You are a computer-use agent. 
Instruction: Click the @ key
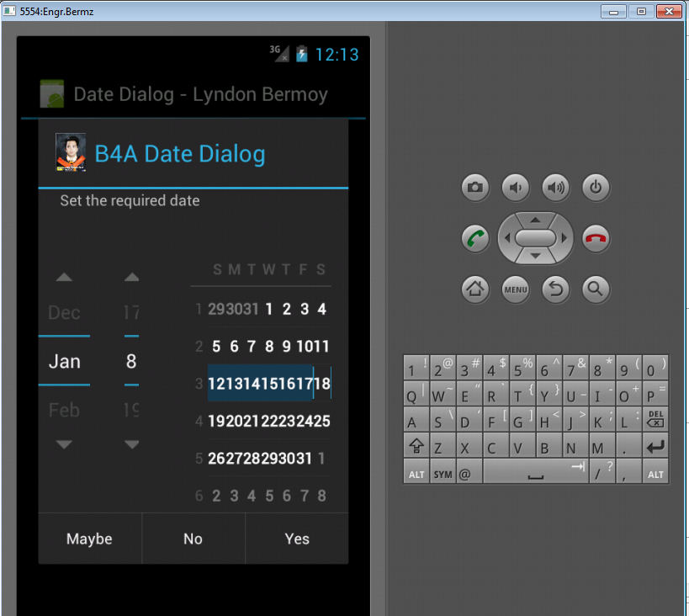coord(469,472)
